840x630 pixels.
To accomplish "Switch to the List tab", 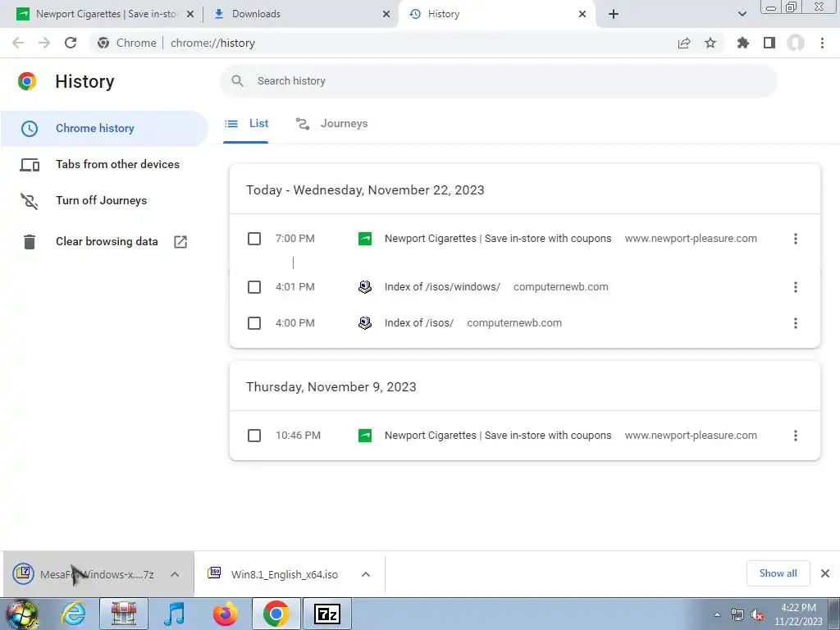I will 246,124.
